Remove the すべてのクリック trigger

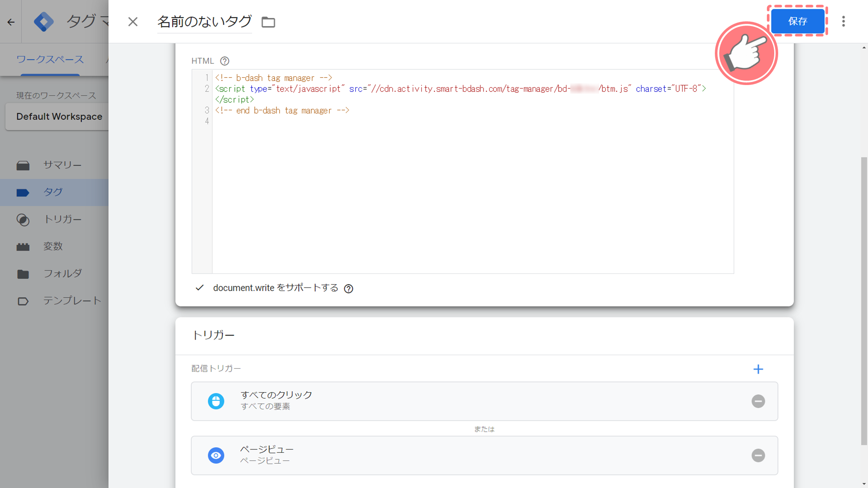pos(758,401)
